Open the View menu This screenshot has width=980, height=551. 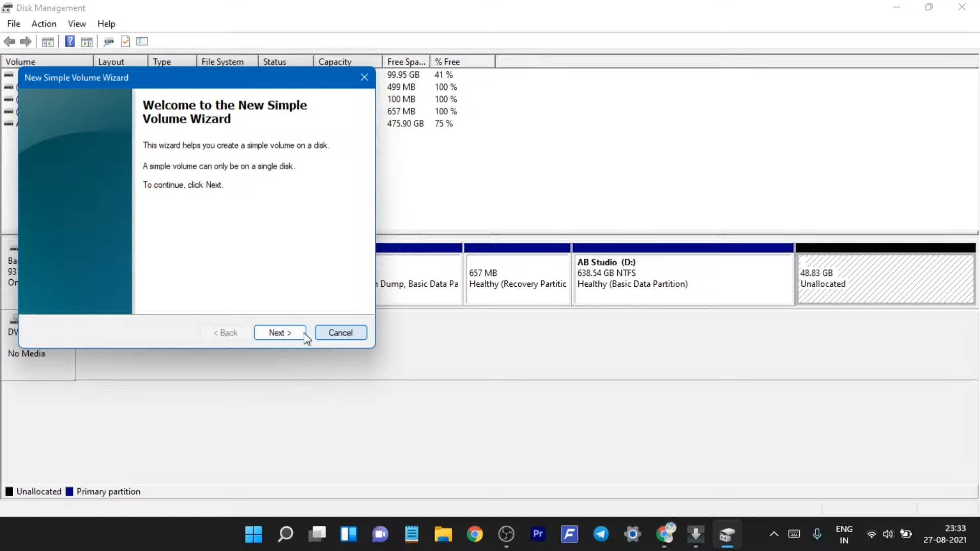(x=77, y=23)
